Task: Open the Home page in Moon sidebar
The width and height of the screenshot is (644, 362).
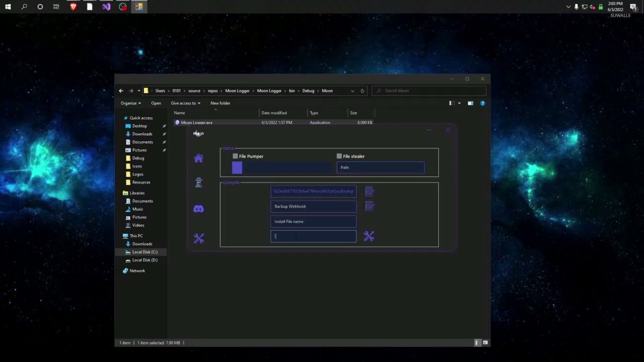Action: point(199,158)
